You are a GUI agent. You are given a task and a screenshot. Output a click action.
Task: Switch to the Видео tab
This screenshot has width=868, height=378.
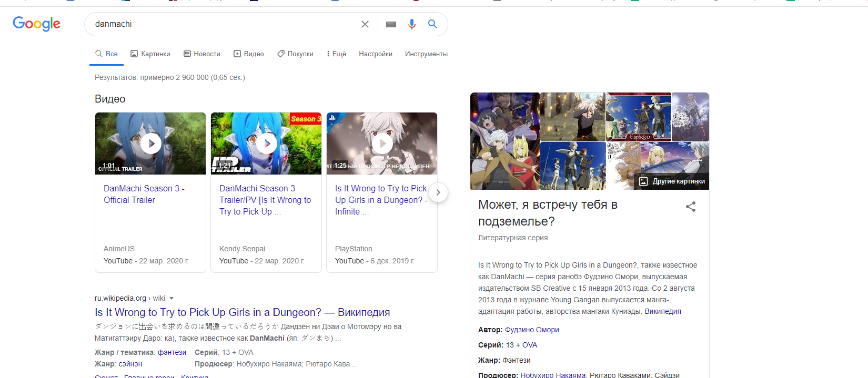tap(249, 54)
